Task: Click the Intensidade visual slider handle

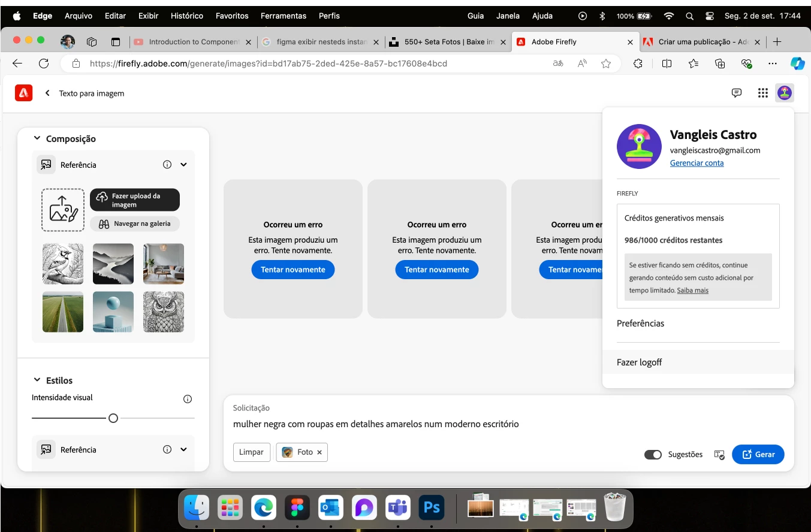Action: pos(113,418)
